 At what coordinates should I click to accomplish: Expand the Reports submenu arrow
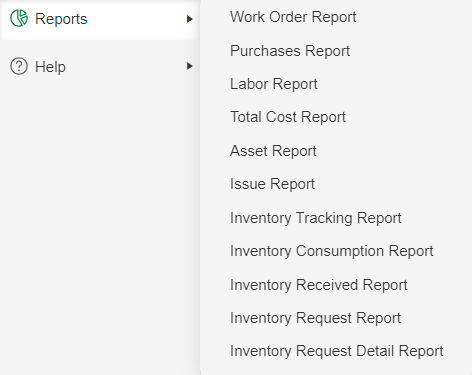(x=190, y=19)
